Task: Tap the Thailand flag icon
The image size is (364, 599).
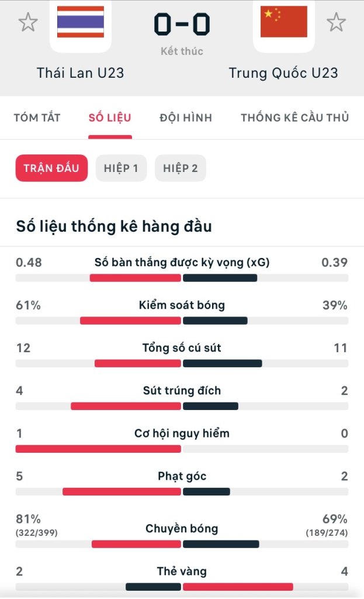Action: click(81, 22)
